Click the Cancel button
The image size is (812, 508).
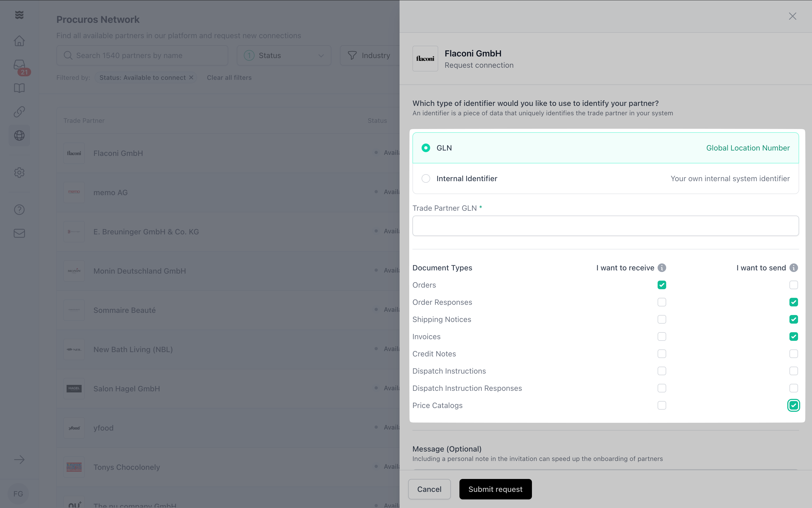[x=429, y=489]
